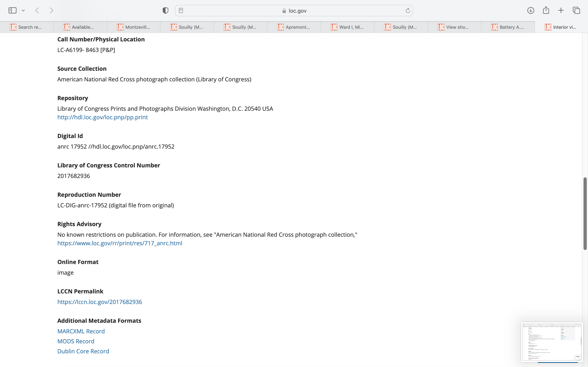
Task: Open the Dublin Core Record link
Action: (x=83, y=351)
